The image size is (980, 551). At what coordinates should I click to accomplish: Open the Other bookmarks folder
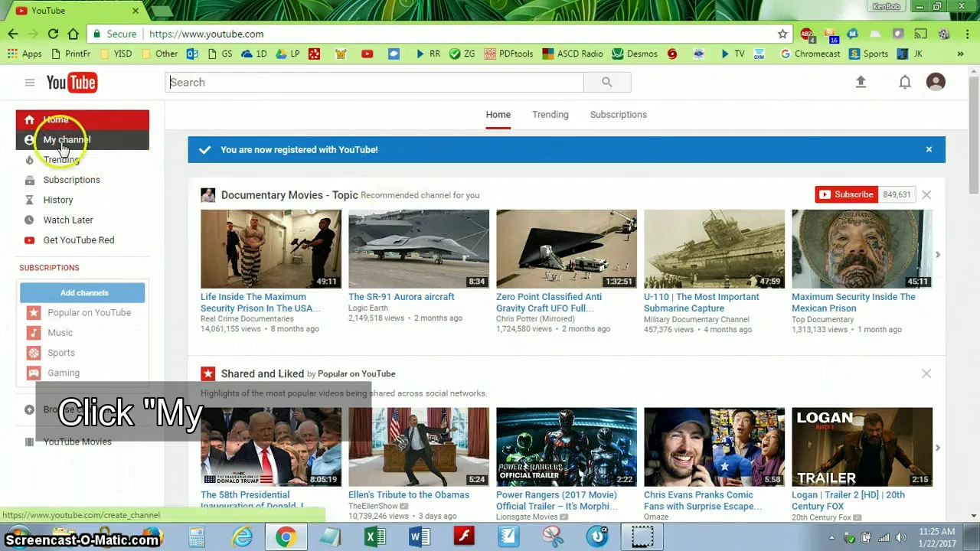click(x=158, y=54)
